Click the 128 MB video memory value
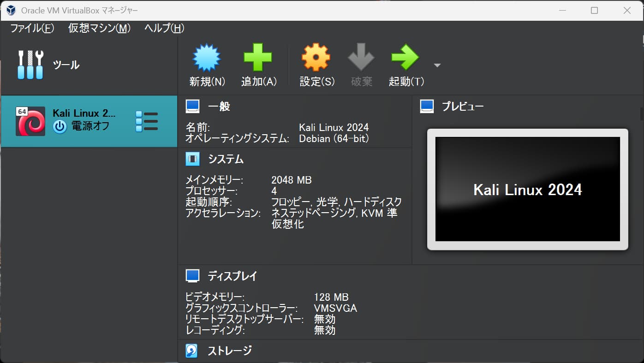The width and height of the screenshot is (644, 363). (331, 297)
